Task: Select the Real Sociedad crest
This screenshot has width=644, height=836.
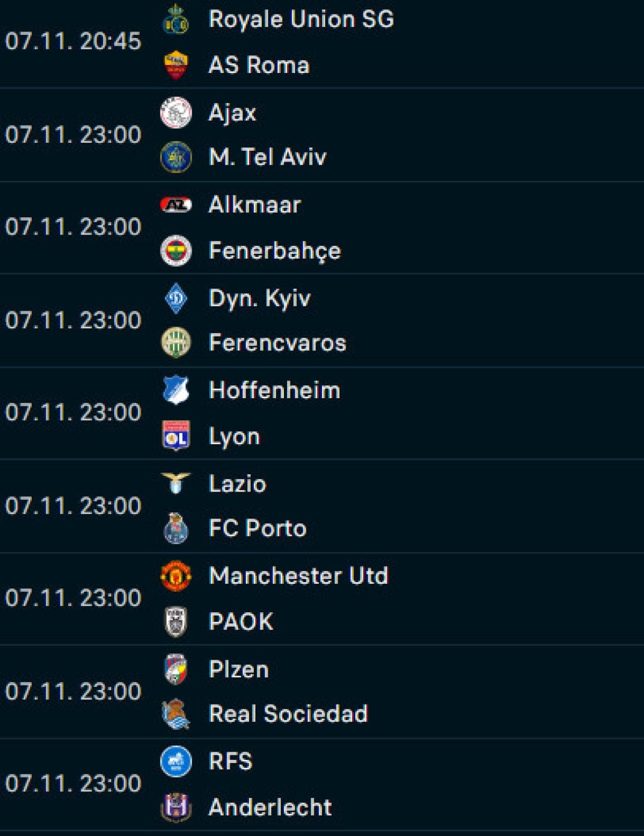Action: 175,714
